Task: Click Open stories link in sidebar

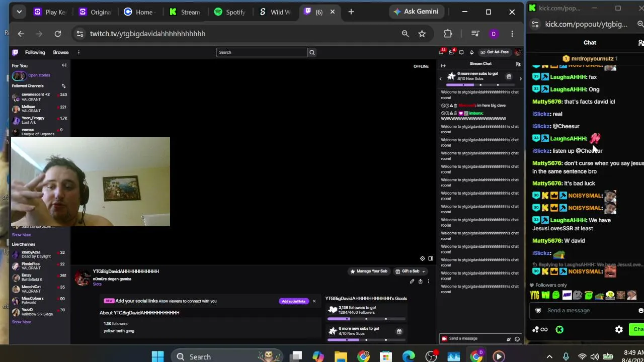Action: [x=39, y=75]
